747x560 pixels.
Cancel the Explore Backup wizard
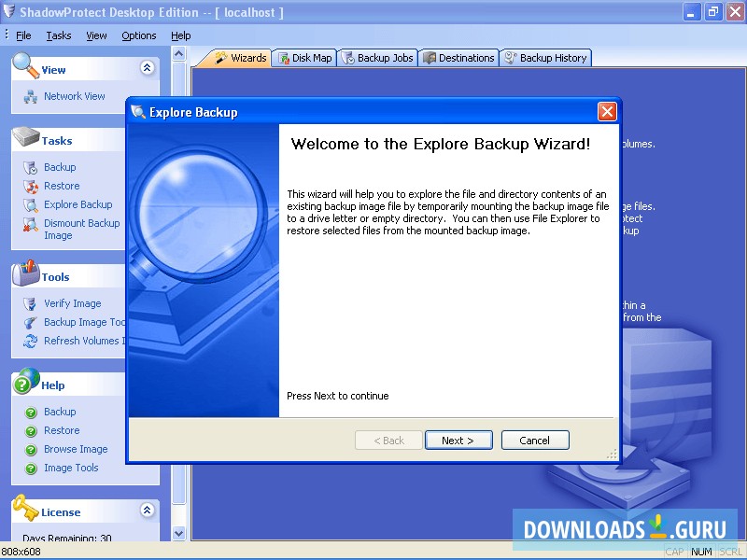click(535, 441)
